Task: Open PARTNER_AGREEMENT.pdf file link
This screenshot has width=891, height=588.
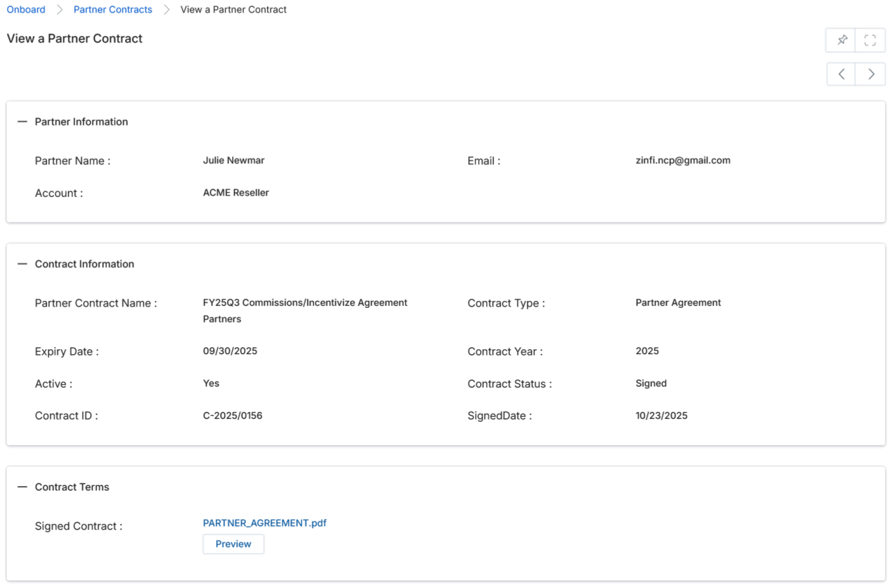Action: tap(265, 522)
